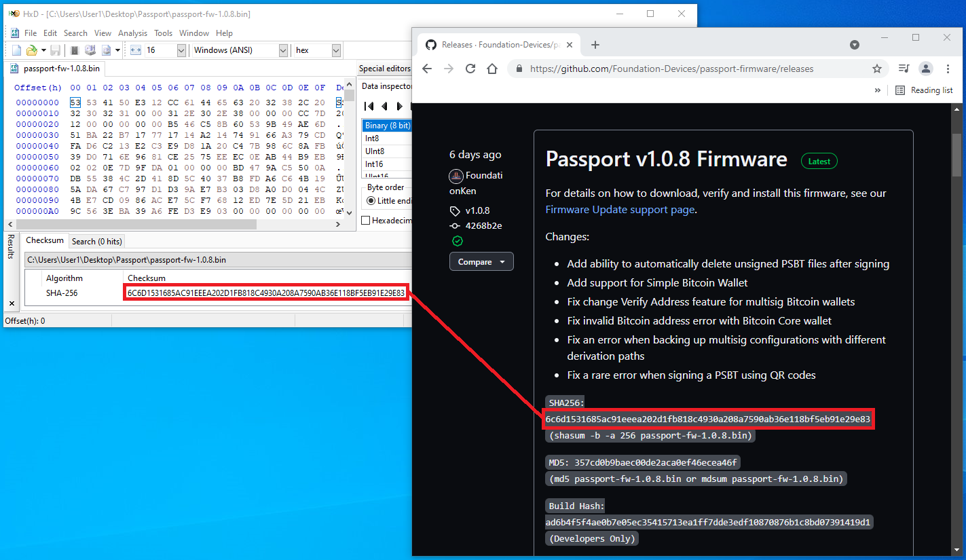
Task: Open HxD Search menu
Action: (75, 33)
